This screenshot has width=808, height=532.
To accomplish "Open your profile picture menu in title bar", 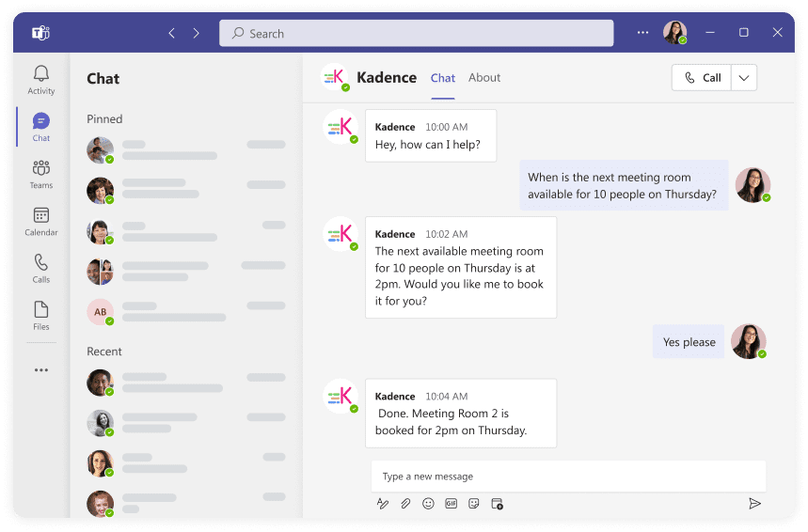I will tap(674, 33).
